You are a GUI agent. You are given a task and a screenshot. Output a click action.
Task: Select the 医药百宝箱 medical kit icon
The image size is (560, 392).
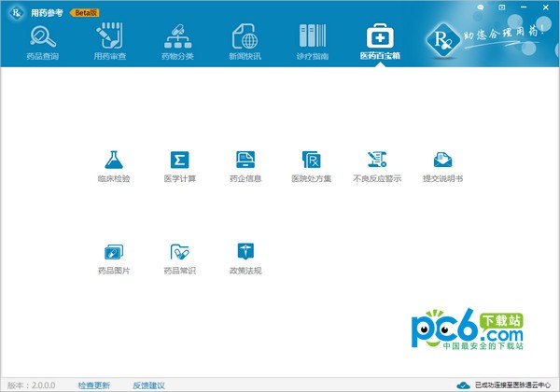(380, 35)
